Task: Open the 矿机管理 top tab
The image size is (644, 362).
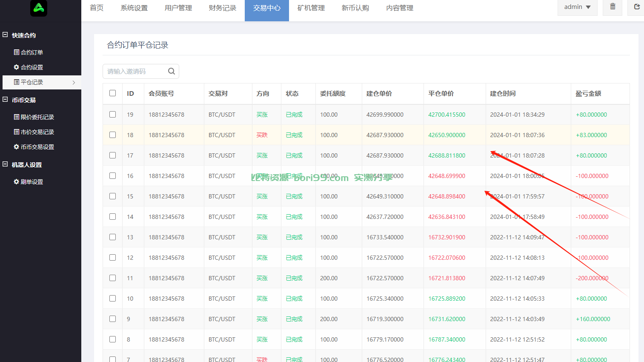Action: pyautogui.click(x=311, y=8)
